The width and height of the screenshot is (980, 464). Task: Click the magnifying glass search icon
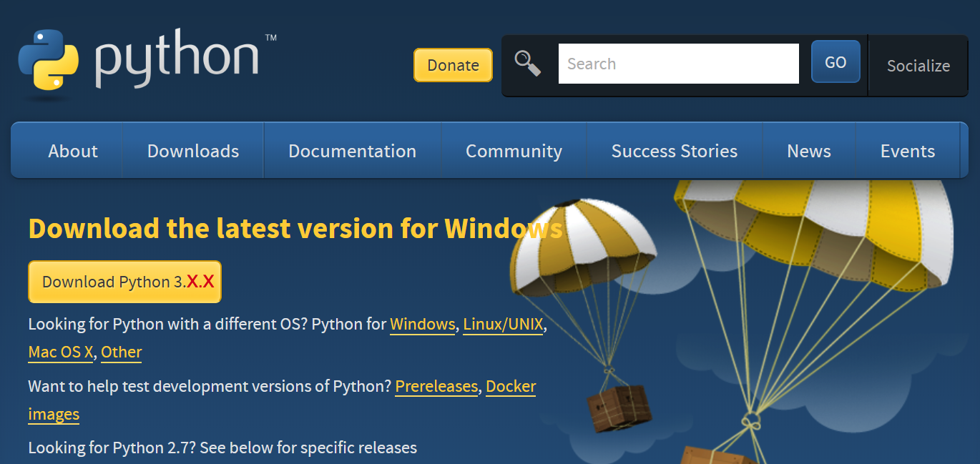tap(528, 64)
